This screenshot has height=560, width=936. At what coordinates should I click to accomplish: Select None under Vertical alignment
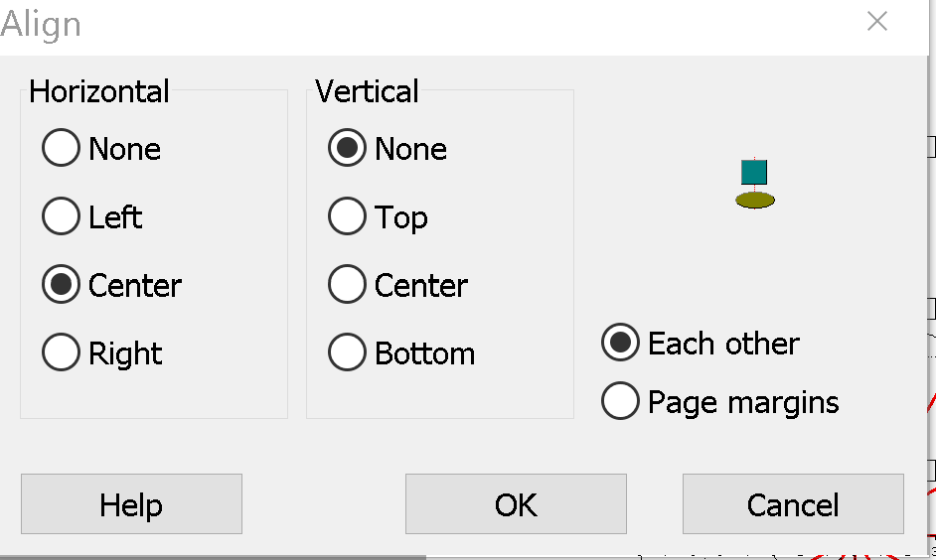347,149
